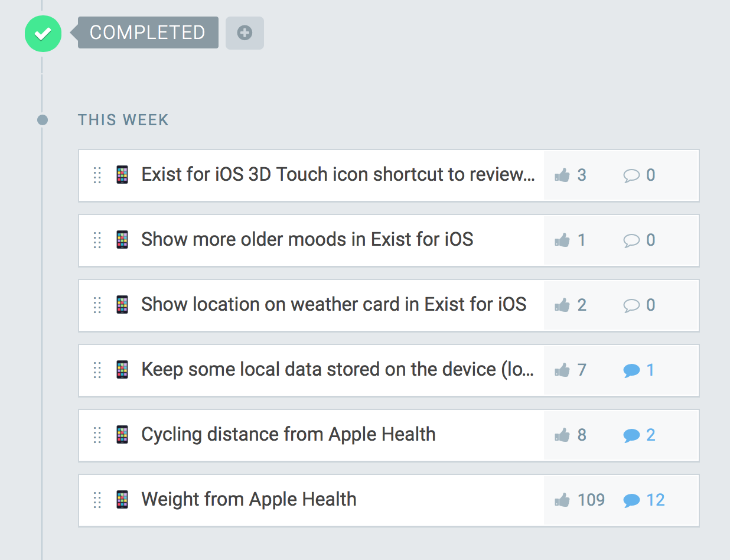Click the COMPLETED status label
This screenshot has width=730, height=560.
pos(148,32)
